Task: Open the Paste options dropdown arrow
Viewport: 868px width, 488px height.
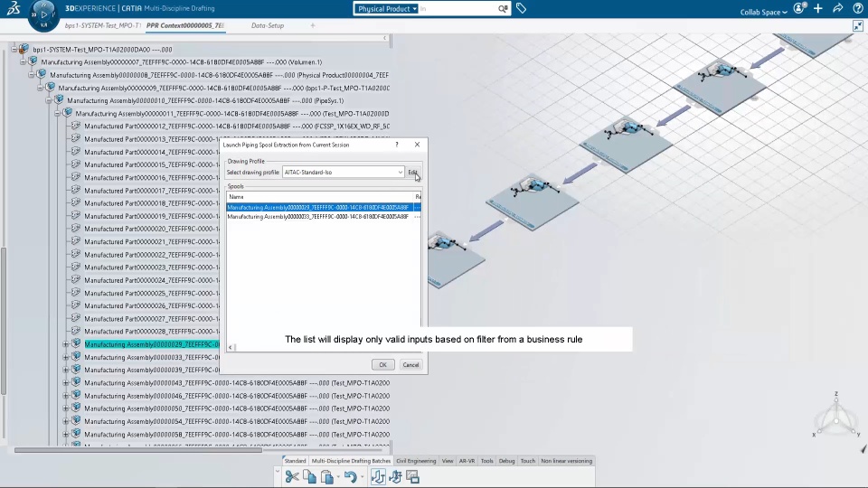Action: pos(338,477)
